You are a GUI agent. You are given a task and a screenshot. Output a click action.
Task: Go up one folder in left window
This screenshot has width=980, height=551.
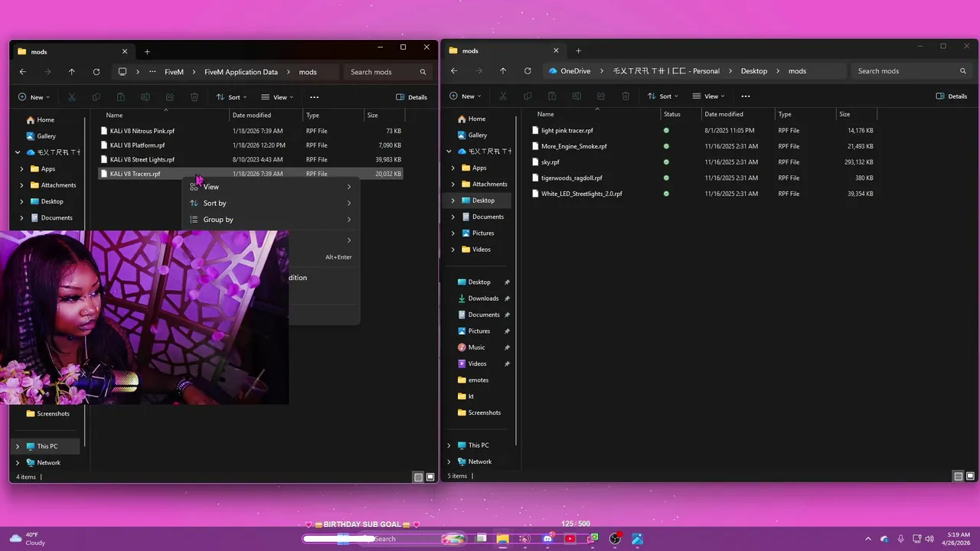(x=72, y=72)
